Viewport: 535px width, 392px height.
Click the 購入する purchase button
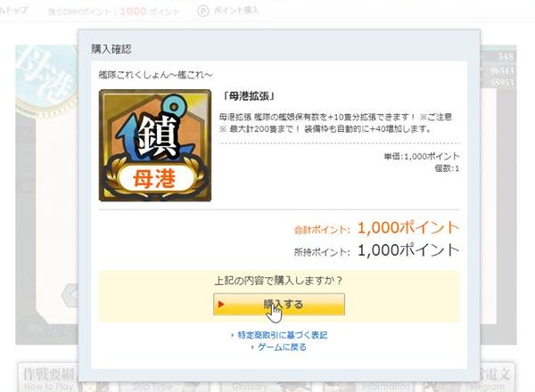point(279,304)
